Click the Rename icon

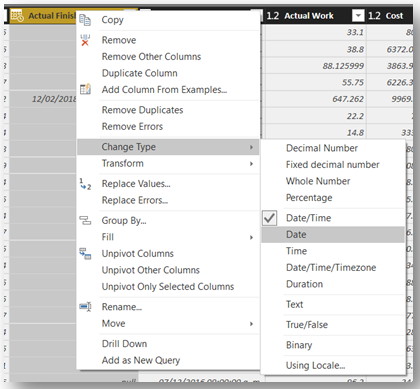[x=85, y=307]
